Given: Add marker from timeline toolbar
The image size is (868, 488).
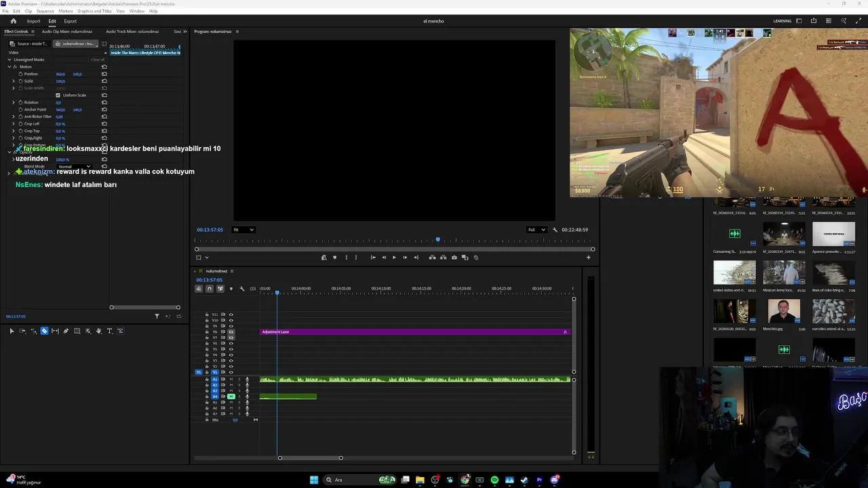Looking at the screenshot, I should (x=231, y=289).
